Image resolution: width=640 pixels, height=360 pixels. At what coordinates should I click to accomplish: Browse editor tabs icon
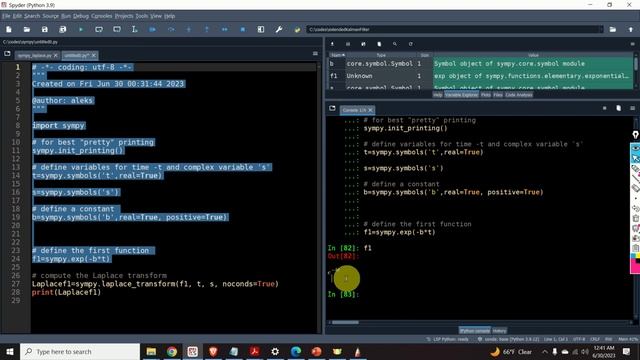(x=7, y=53)
